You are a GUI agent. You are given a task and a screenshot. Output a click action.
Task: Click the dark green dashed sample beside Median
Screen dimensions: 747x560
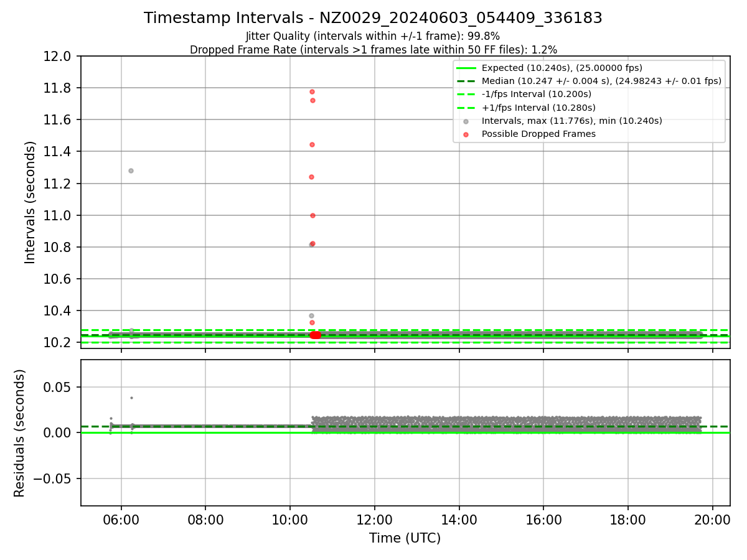point(466,81)
